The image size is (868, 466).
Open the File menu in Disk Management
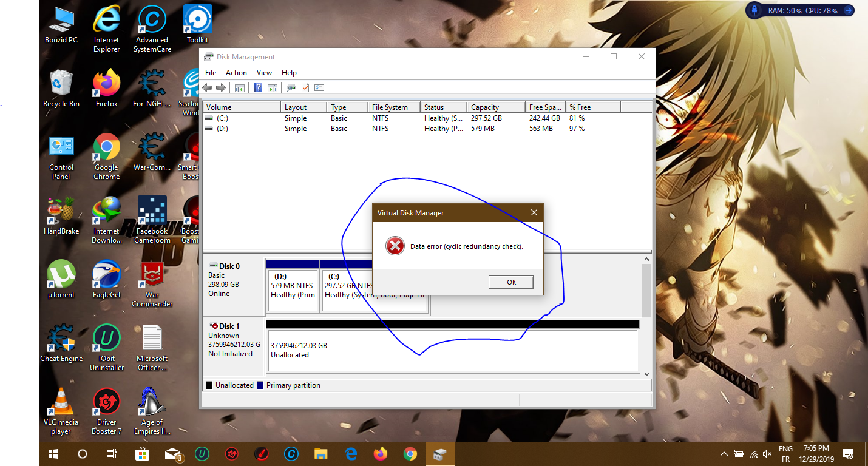coord(211,73)
